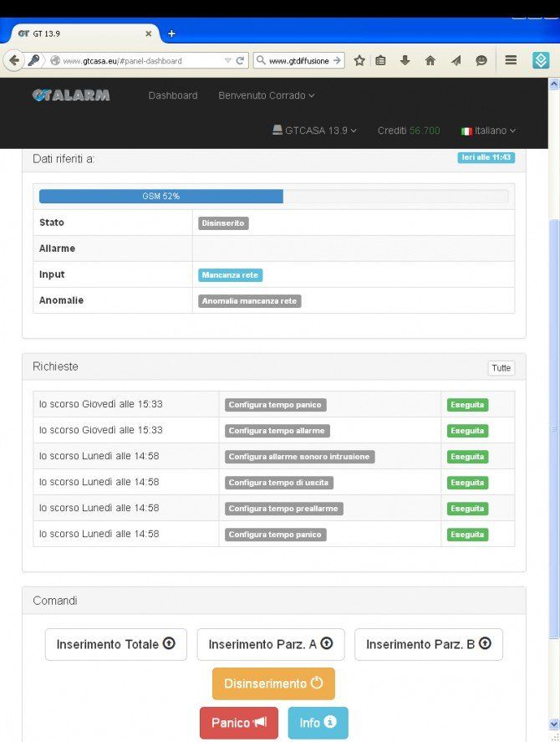Click the Configura tempo di uscita badge
Viewport: 560px width, 742px height.
(278, 483)
